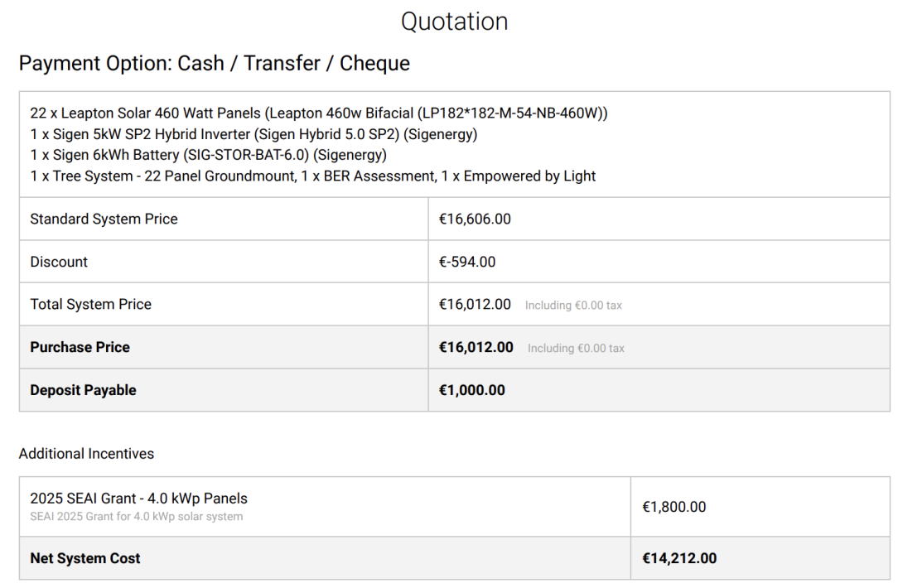Viewport: 898px width, 588px height.
Task: Click the Purchase Price label
Action: tap(80, 347)
